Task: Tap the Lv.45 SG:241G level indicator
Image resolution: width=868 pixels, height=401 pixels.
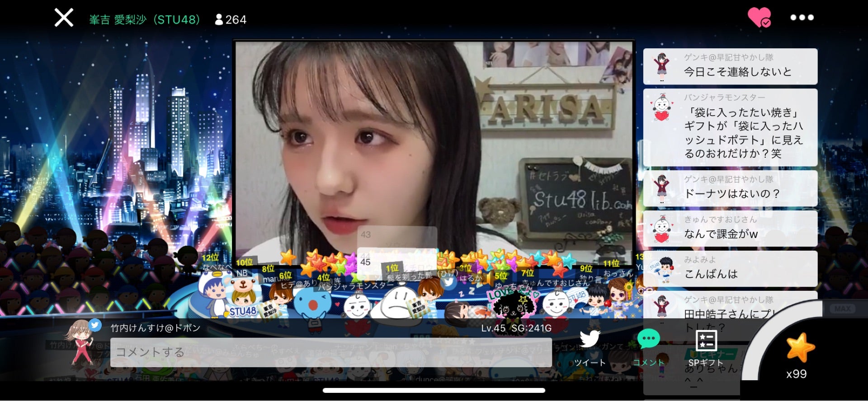Action: pos(516,328)
